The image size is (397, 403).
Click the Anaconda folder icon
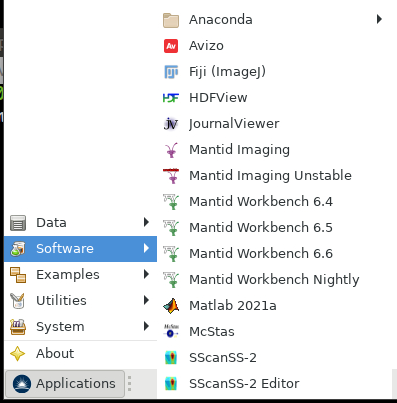coord(171,20)
